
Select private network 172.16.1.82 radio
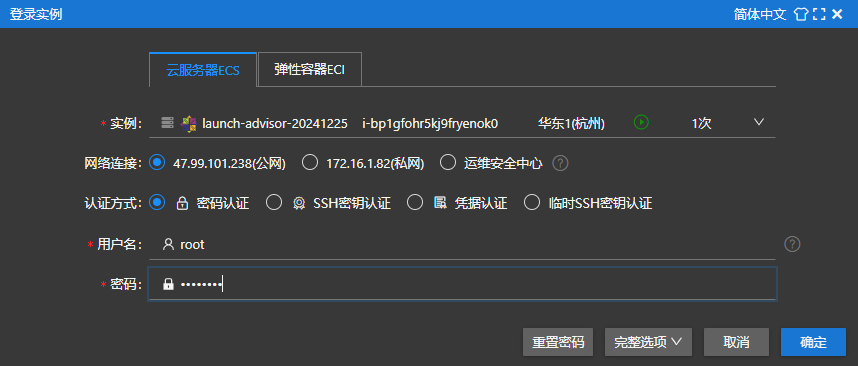click(x=310, y=162)
